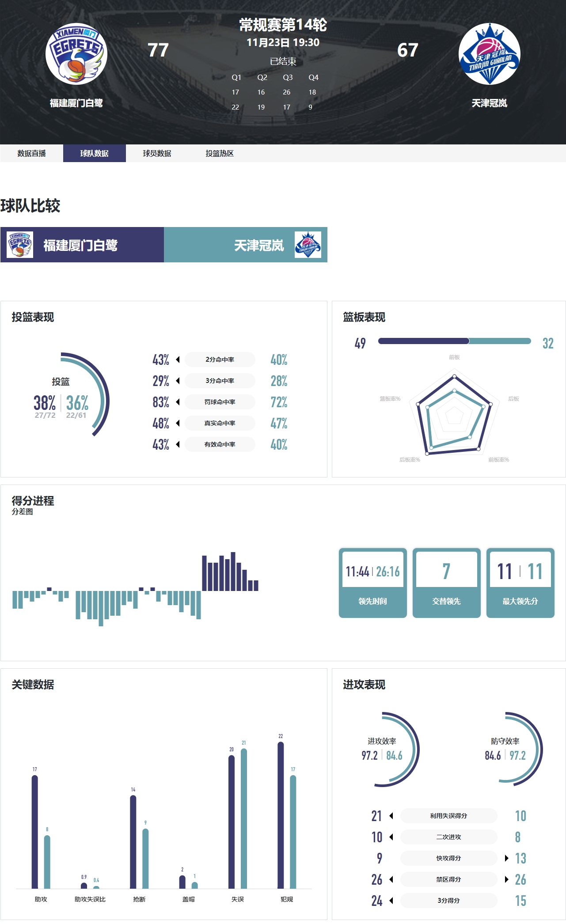Click the 领先时间 stat card
Viewport: 566px width, 924px height.
tap(372, 583)
